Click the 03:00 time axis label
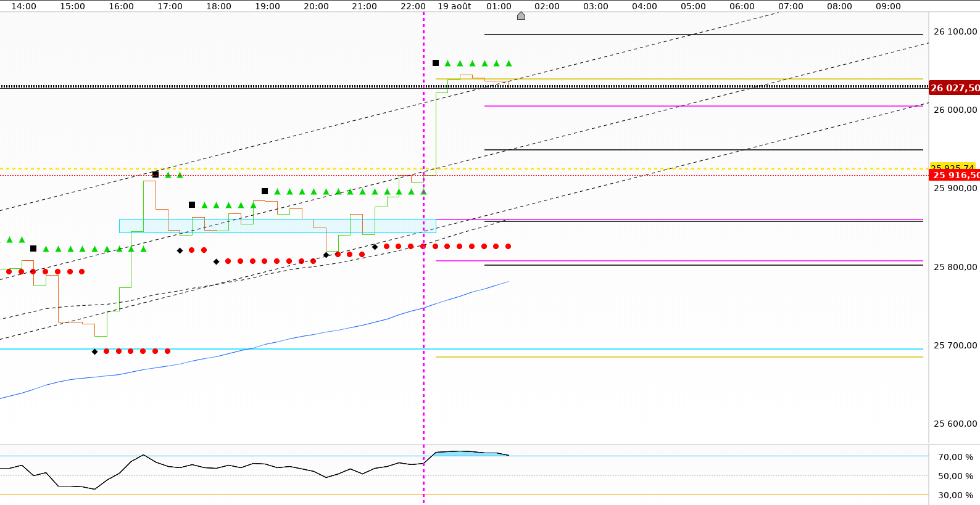Screen dimensions: 980x505 [596, 6]
